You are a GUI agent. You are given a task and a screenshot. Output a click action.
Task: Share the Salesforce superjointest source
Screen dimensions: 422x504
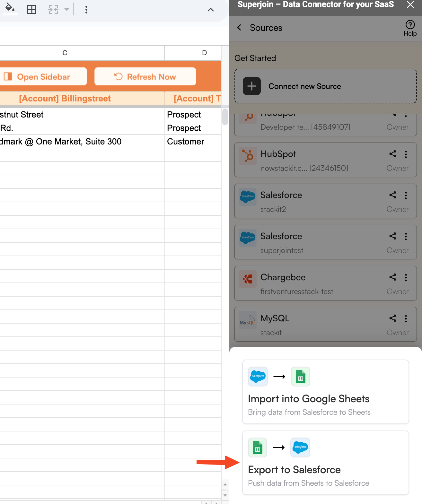pos(393,236)
